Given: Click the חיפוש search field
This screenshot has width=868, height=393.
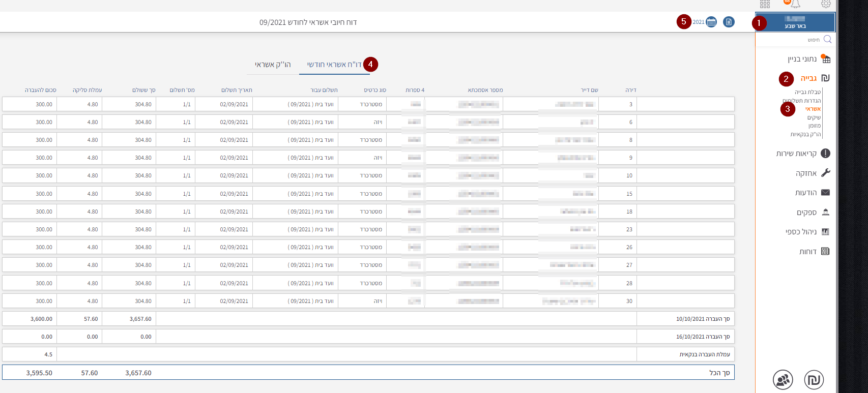Looking at the screenshot, I should click(x=799, y=40).
